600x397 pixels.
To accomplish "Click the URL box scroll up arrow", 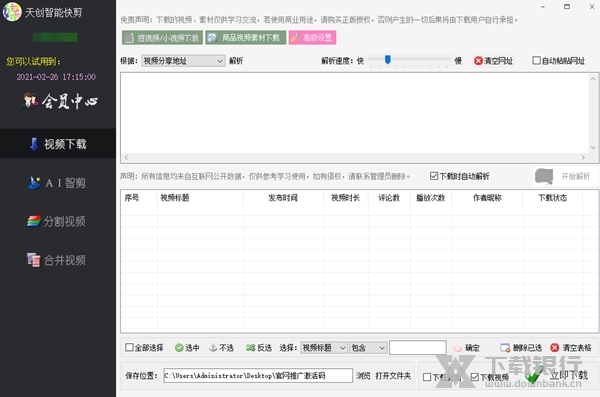I will [593, 78].
